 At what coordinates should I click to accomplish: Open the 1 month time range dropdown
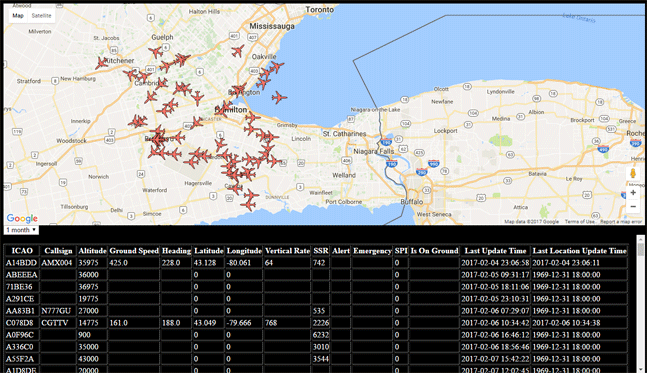[x=21, y=230]
